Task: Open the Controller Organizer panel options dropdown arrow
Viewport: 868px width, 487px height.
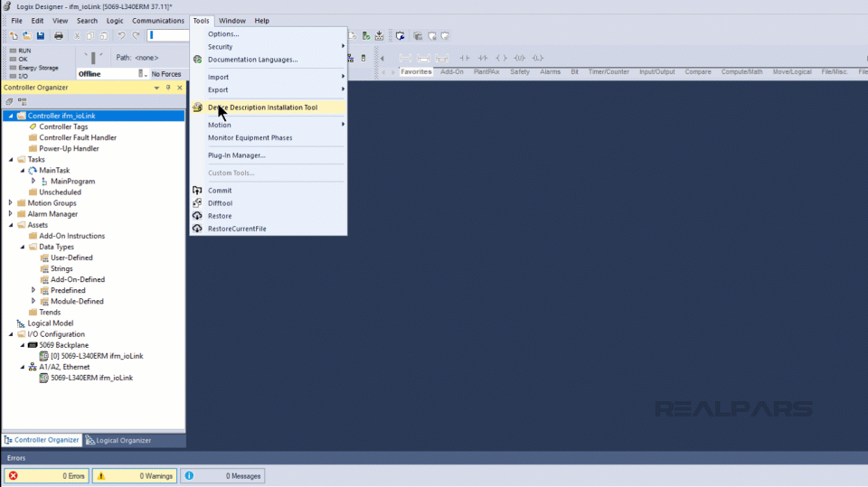Action: click(x=156, y=88)
